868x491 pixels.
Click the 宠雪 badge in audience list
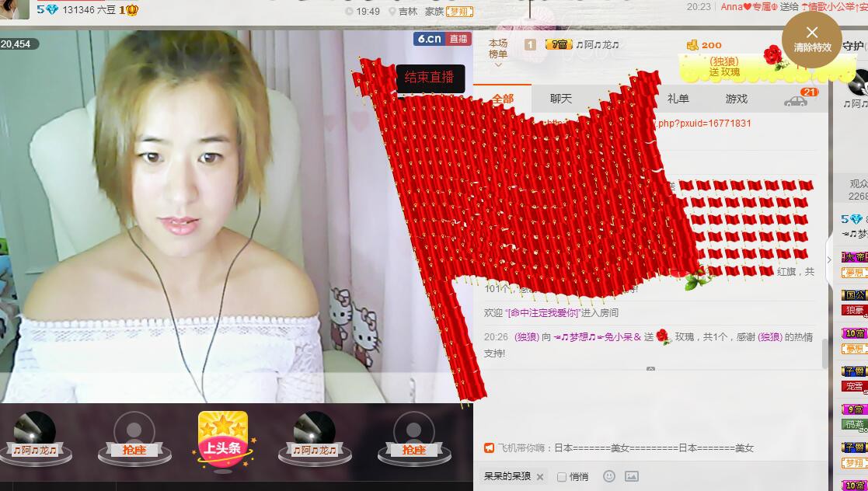[x=854, y=386]
